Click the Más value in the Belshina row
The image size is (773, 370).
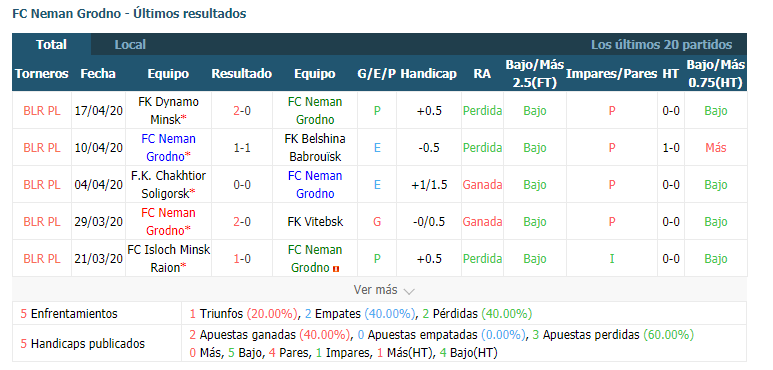[x=715, y=148]
